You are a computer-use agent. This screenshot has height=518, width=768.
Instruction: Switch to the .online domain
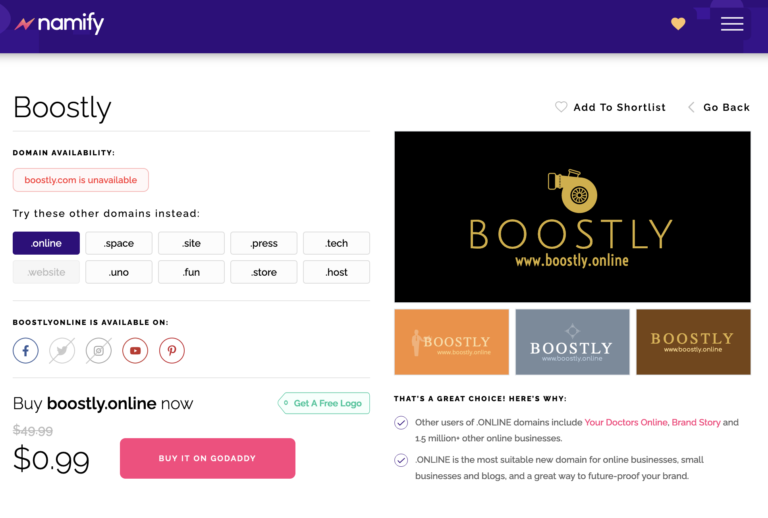46,243
